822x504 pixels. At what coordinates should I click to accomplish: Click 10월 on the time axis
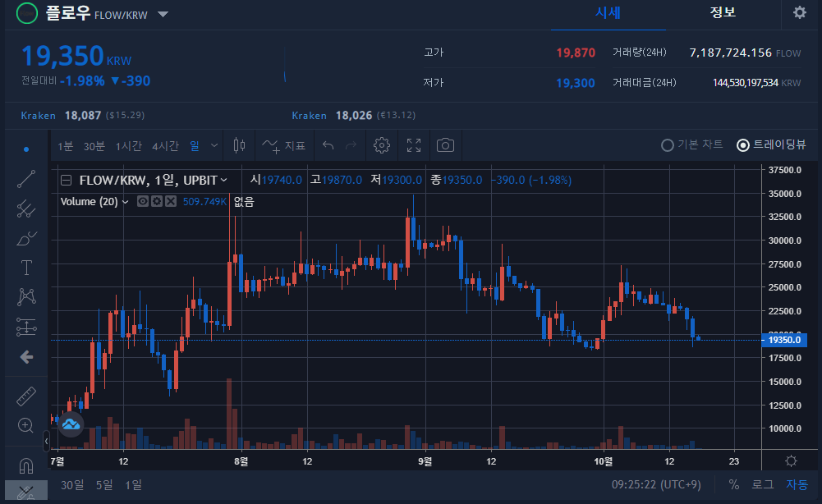(604, 461)
